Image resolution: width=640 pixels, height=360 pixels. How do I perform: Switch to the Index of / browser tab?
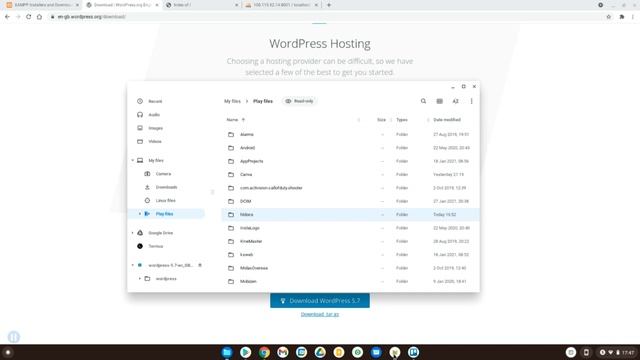(202, 5)
